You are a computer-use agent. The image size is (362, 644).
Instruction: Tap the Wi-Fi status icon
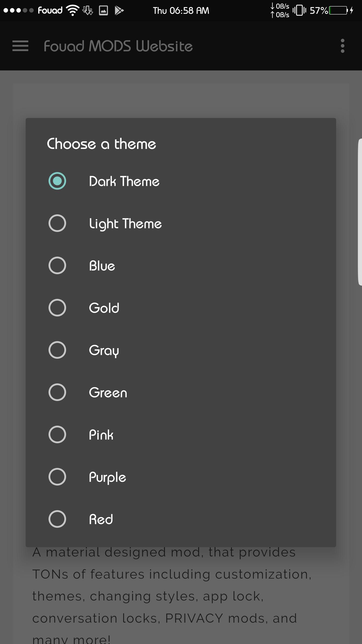coord(72,11)
